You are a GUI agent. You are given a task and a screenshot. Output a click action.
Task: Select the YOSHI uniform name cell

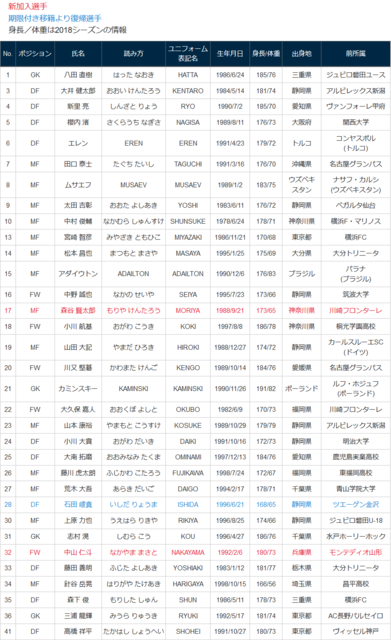pyautogui.click(x=188, y=205)
